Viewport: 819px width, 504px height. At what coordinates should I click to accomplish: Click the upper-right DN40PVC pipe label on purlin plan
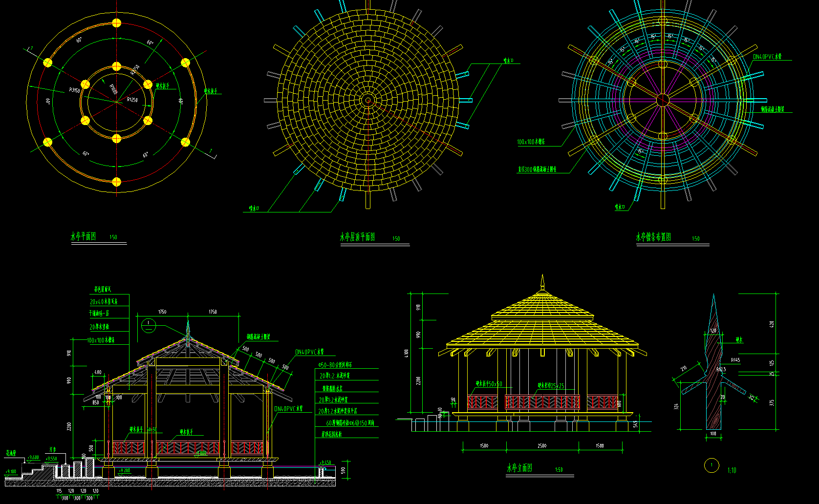coord(767,57)
